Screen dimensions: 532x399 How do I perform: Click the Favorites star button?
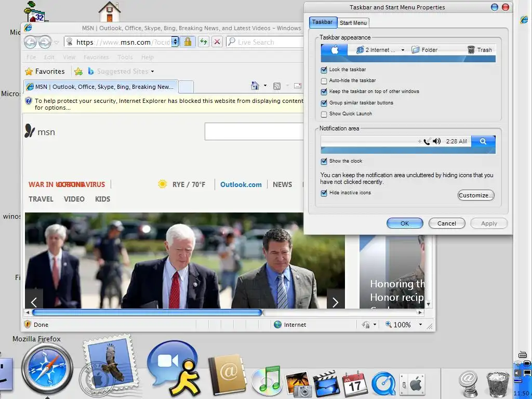pos(45,71)
